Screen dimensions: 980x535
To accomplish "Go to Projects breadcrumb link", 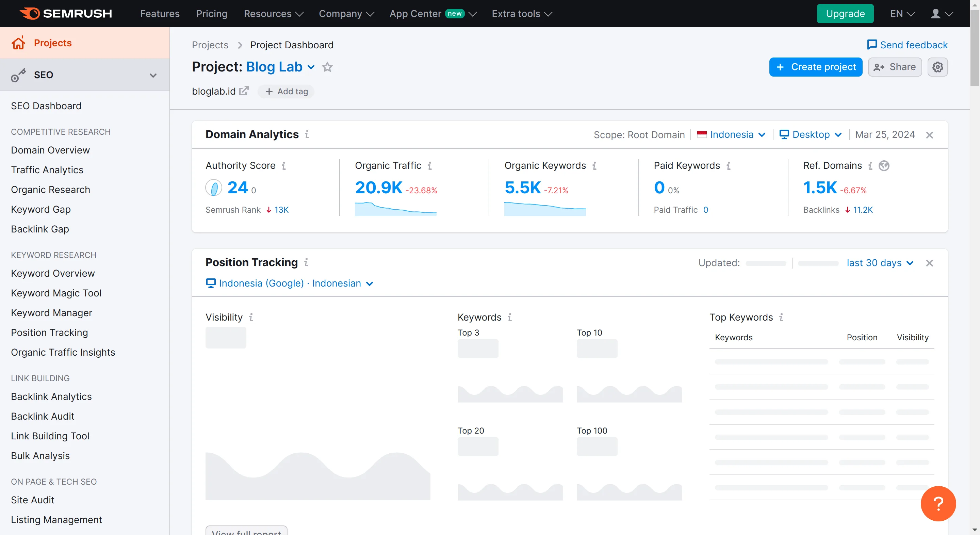I will pyautogui.click(x=210, y=45).
